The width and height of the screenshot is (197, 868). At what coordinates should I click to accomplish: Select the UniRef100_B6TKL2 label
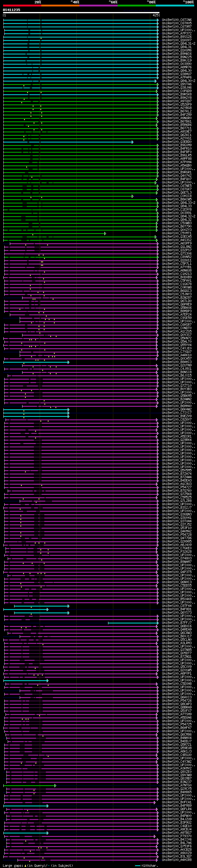(177, 111)
